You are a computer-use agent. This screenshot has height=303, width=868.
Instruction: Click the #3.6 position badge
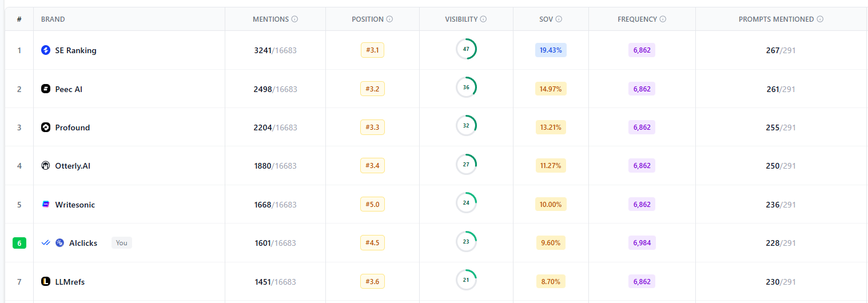[x=373, y=281]
